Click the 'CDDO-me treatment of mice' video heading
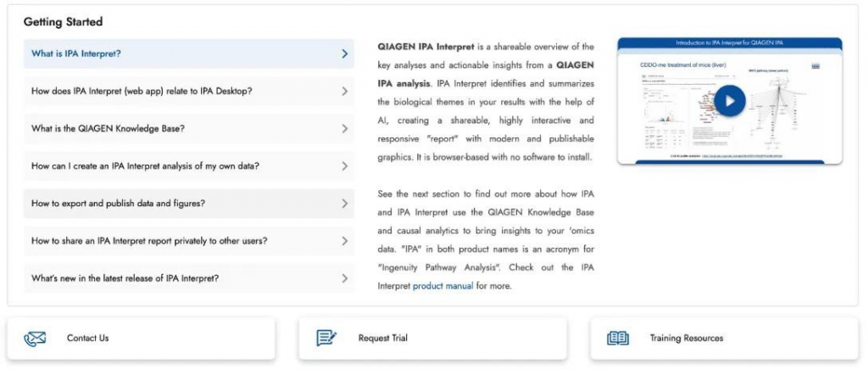Image resolution: width=868 pixels, height=370 pixels. coord(684,64)
